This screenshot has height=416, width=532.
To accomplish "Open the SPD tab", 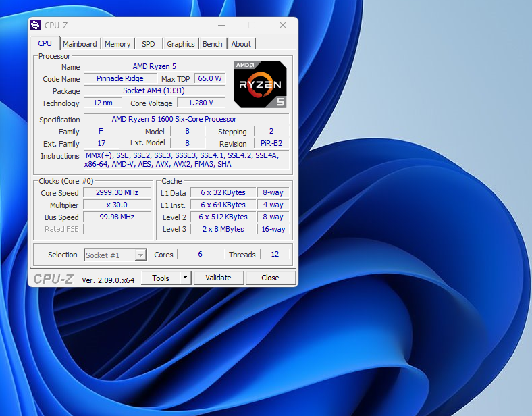I will coord(149,44).
